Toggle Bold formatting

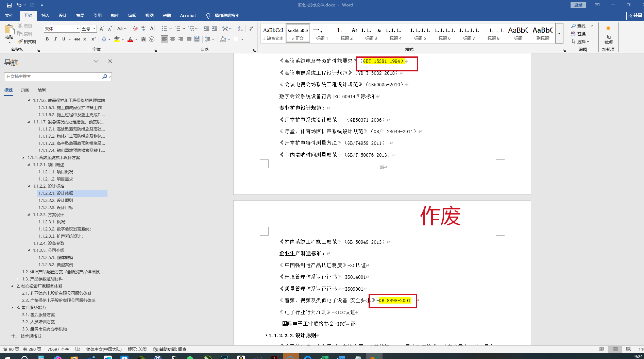47,39
